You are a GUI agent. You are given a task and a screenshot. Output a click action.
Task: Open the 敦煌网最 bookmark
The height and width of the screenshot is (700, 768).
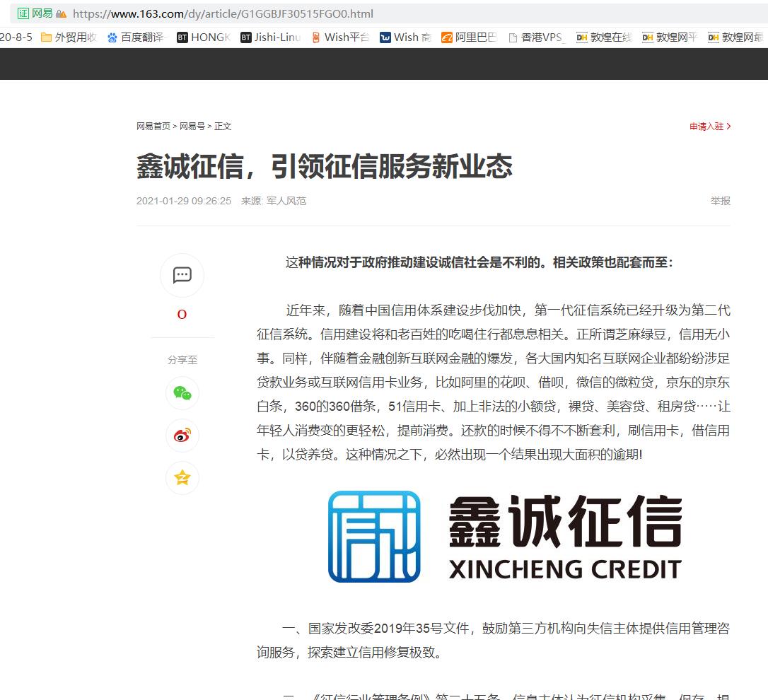point(735,37)
